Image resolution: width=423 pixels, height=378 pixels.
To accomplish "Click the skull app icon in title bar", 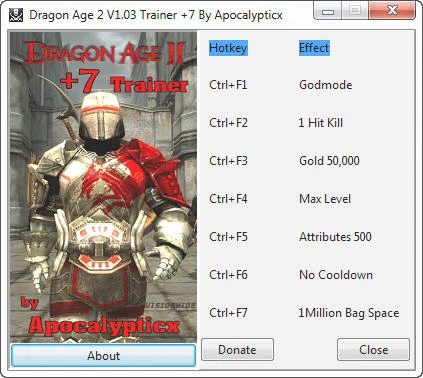I will click(16, 15).
